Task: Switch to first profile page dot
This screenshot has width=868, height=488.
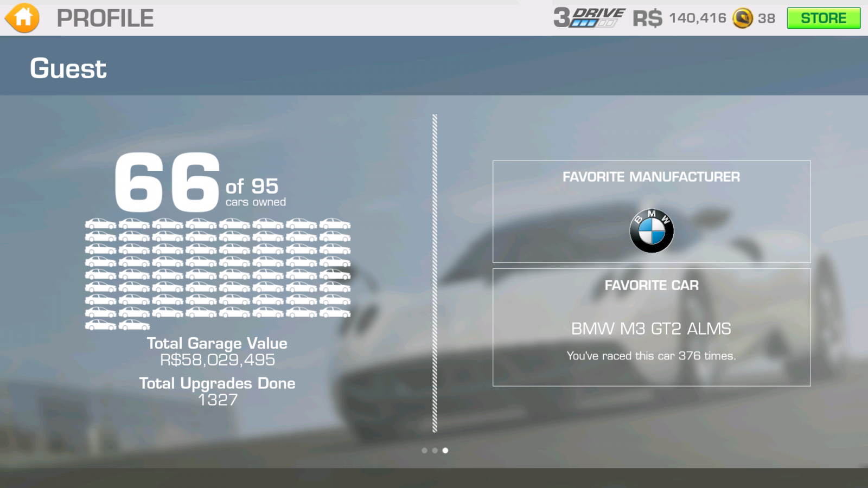Action: click(x=424, y=451)
